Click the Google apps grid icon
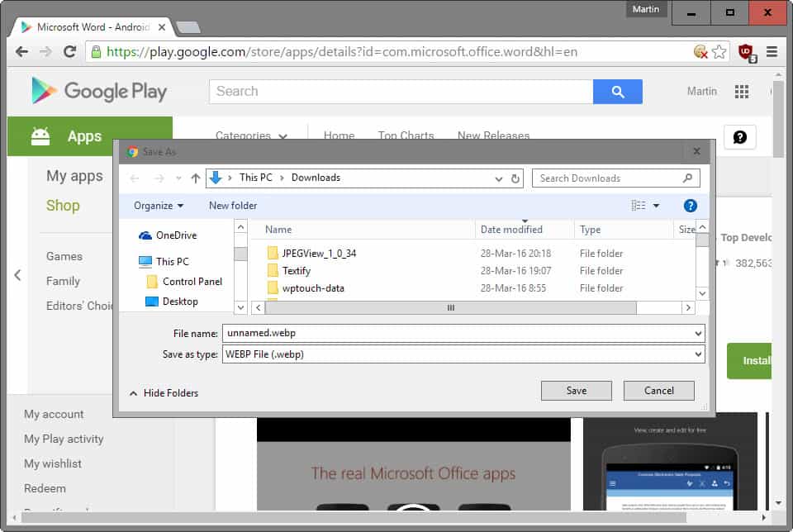This screenshot has width=793, height=532. 742,91
